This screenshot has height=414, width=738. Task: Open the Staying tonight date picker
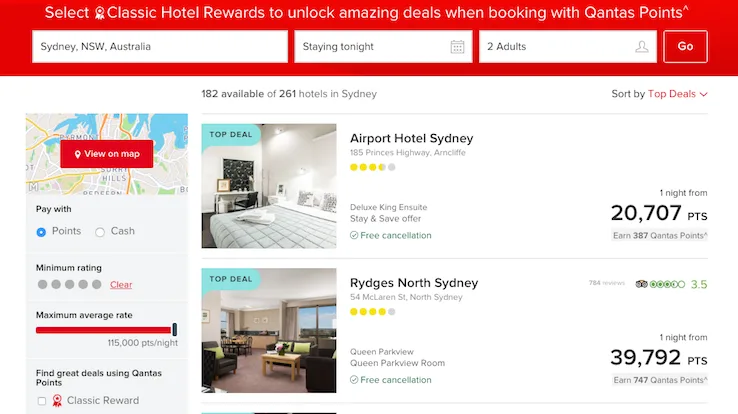(383, 47)
